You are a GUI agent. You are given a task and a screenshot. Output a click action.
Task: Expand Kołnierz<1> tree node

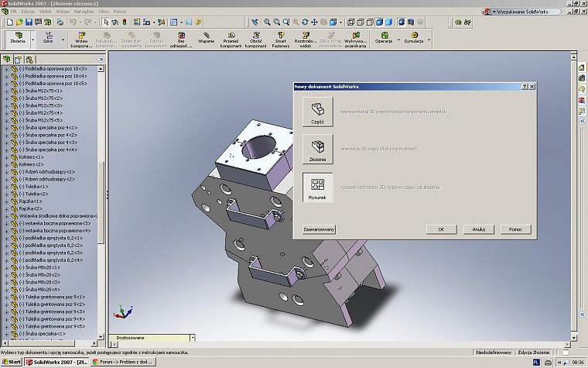6,157
